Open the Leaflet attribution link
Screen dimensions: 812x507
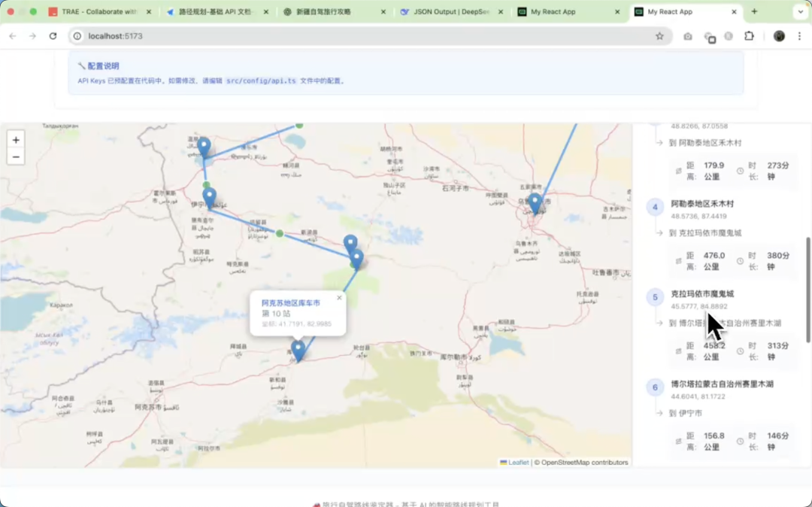click(x=517, y=463)
